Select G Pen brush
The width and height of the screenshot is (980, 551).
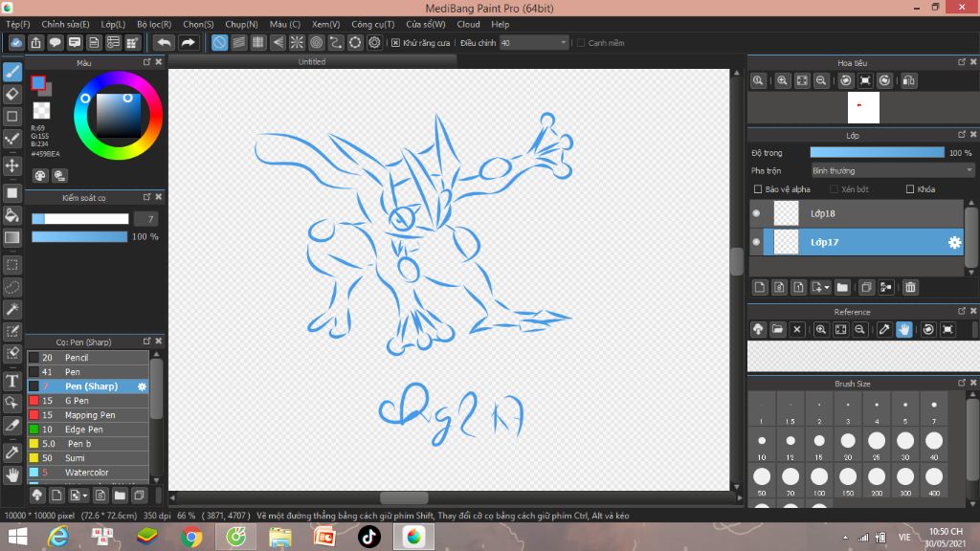(x=87, y=401)
